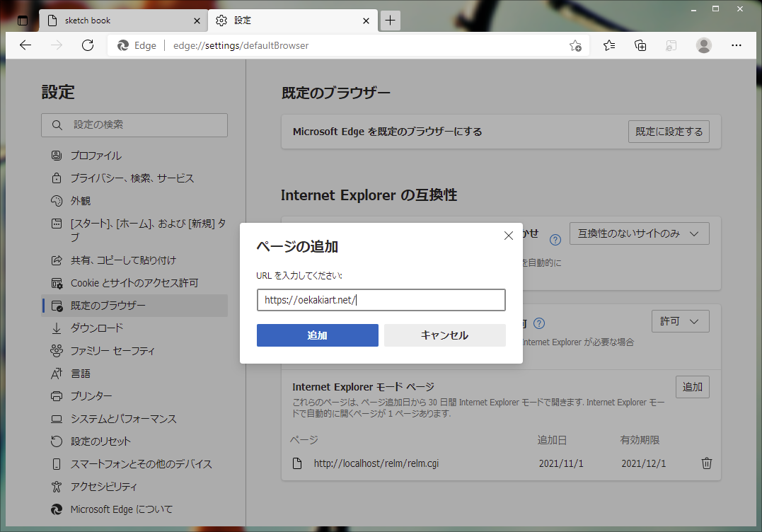Open the Favorites list icon
The image size is (762, 532).
[x=609, y=45]
